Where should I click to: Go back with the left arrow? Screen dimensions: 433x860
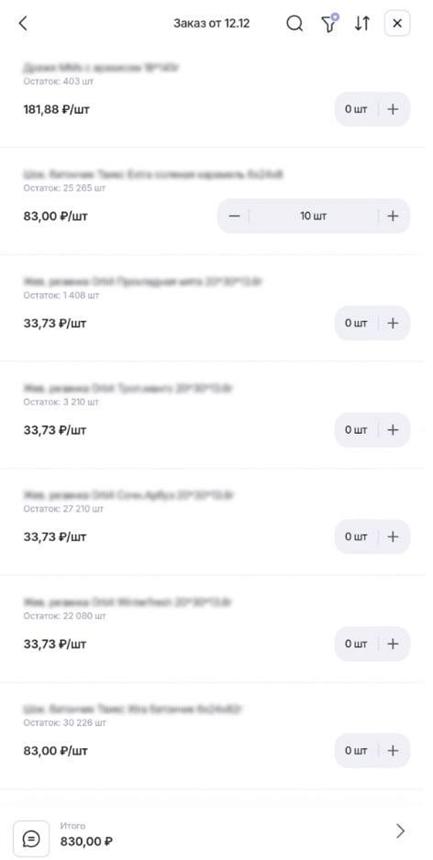click(x=23, y=24)
